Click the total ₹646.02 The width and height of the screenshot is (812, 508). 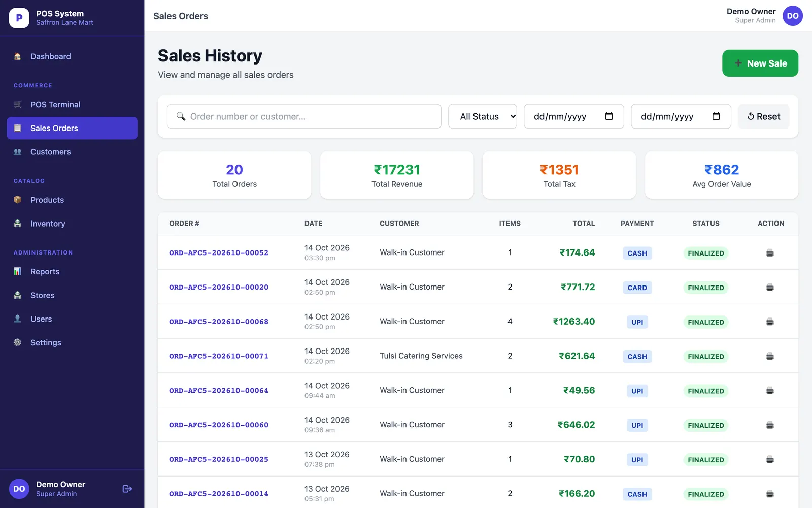coord(576,425)
